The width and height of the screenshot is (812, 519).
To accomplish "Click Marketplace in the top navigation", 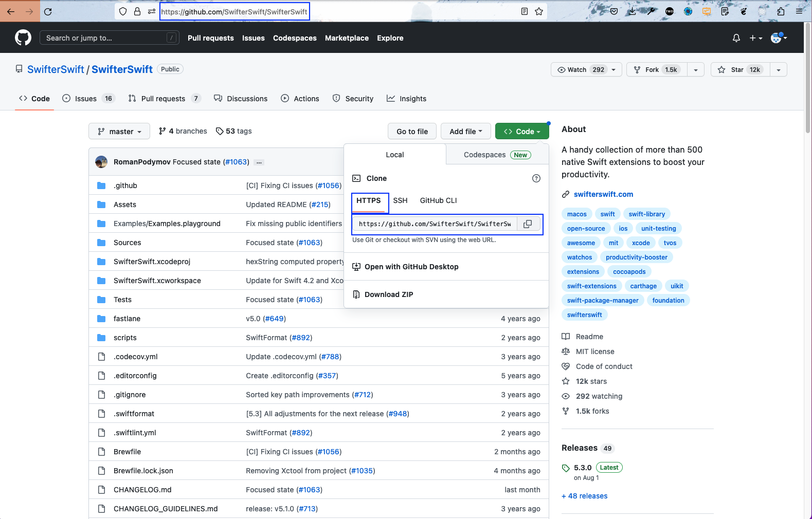I will (347, 38).
